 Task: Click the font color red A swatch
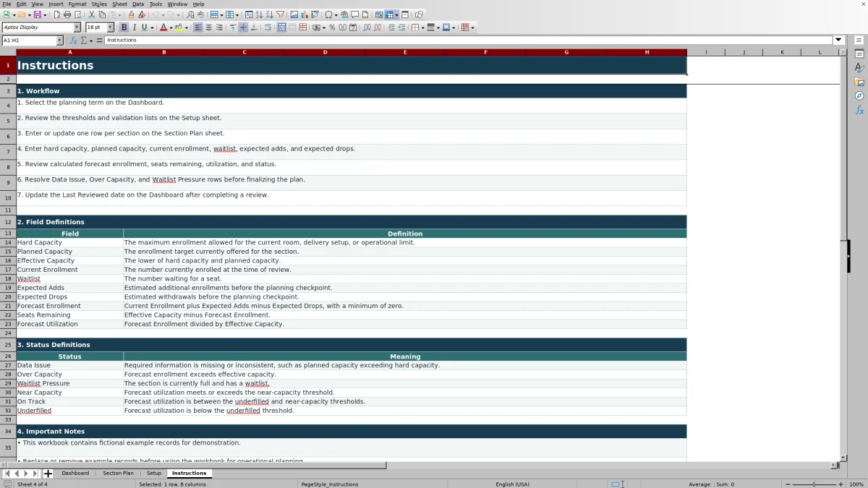[x=163, y=27]
